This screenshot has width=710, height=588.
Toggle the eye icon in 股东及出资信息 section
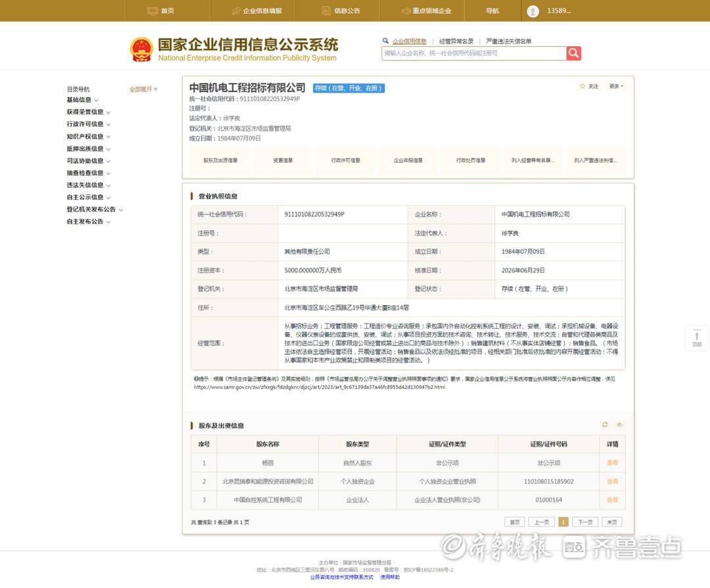point(620,424)
